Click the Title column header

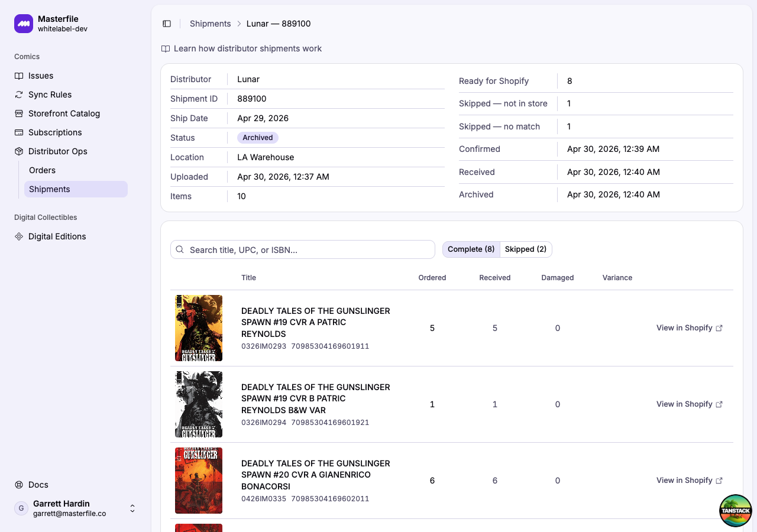[x=248, y=278]
